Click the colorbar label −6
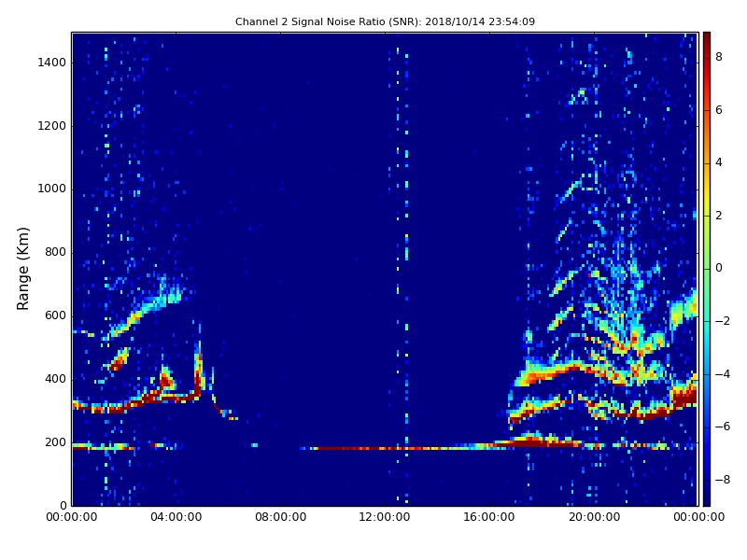This screenshot has width=747, height=560. [x=723, y=427]
